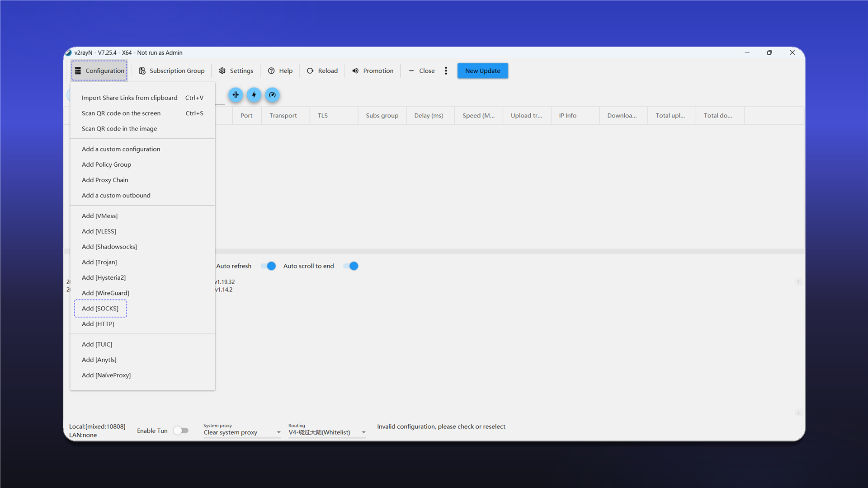868x488 pixels.
Task: Click the New Update button
Action: [482, 71]
